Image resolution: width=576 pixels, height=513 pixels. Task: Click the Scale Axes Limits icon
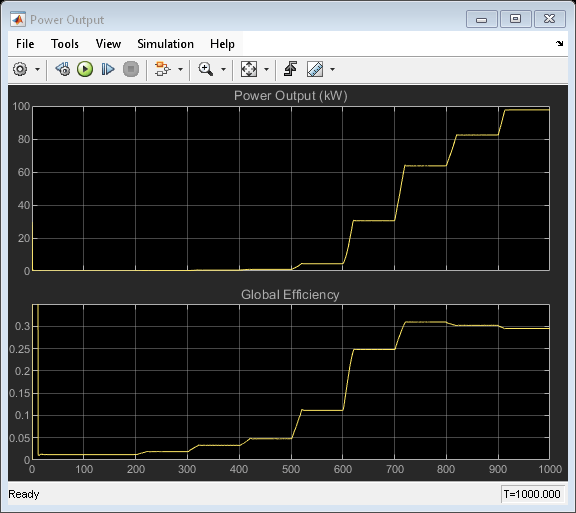click(249, 69)
